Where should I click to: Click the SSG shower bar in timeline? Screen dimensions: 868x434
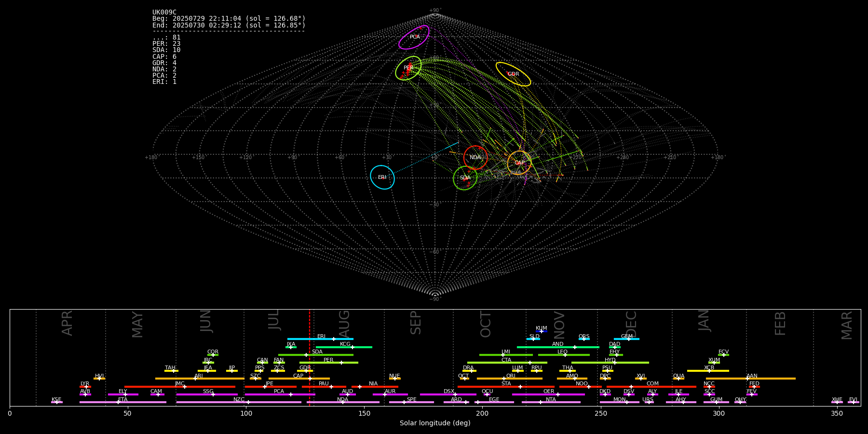coord(207,394)
